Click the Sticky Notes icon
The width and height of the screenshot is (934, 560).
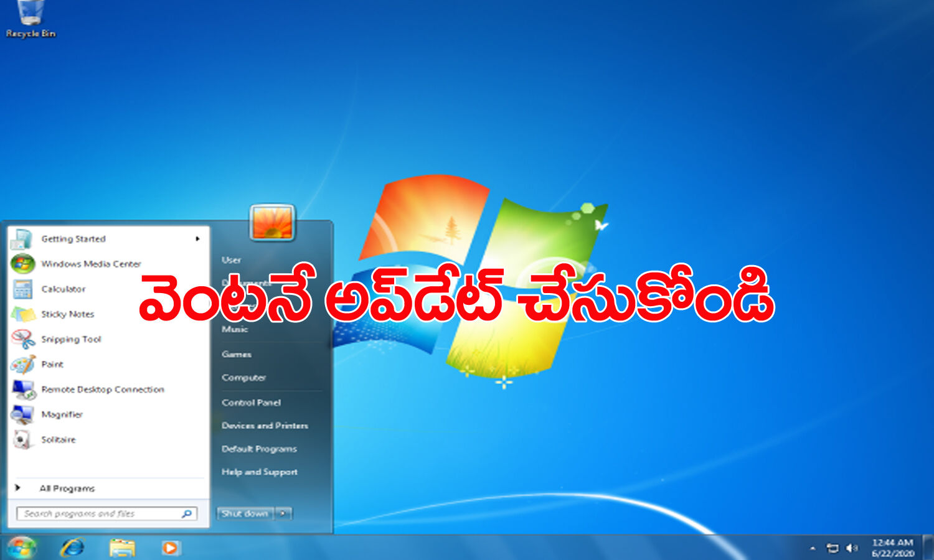[x=23, y=314]
